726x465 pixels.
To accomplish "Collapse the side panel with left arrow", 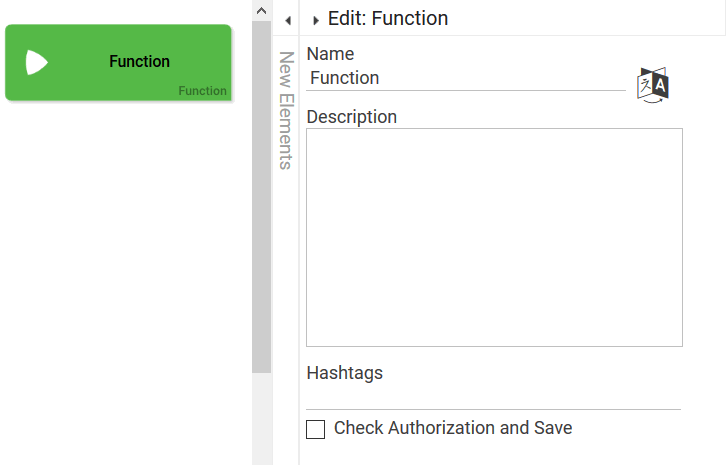I will 287,19.
